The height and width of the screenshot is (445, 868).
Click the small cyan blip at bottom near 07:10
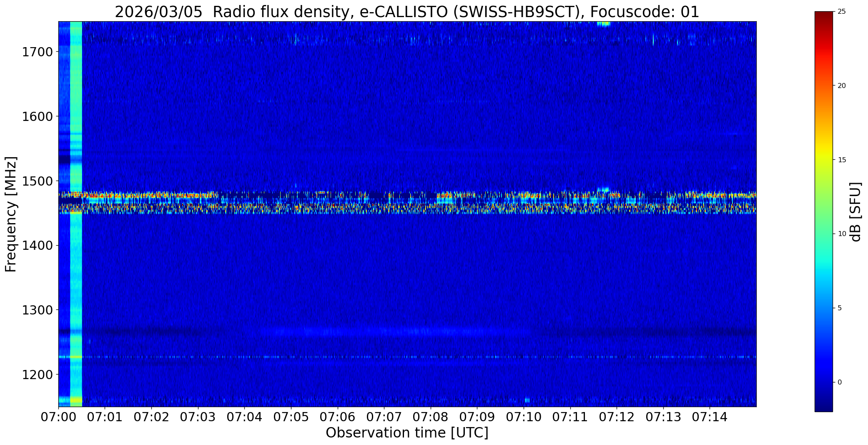pyautogui.click(x=527, y=400)
